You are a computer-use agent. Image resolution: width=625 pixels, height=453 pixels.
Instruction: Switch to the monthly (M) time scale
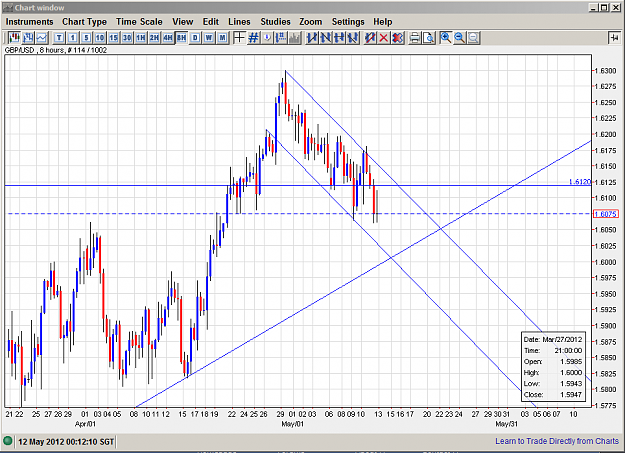[x=222, y=38]
